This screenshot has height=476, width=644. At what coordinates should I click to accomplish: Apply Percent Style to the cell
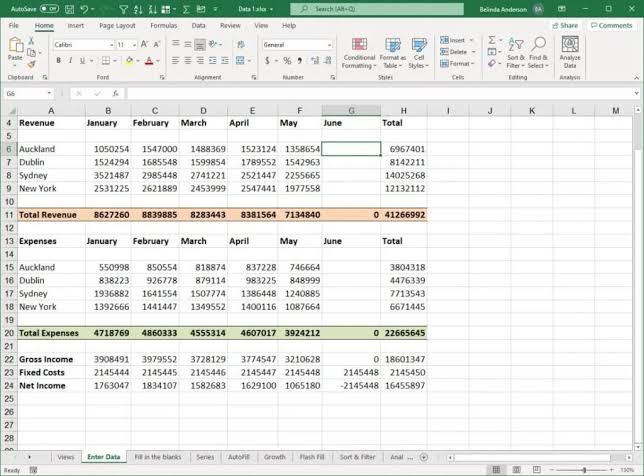pos(287,61)
